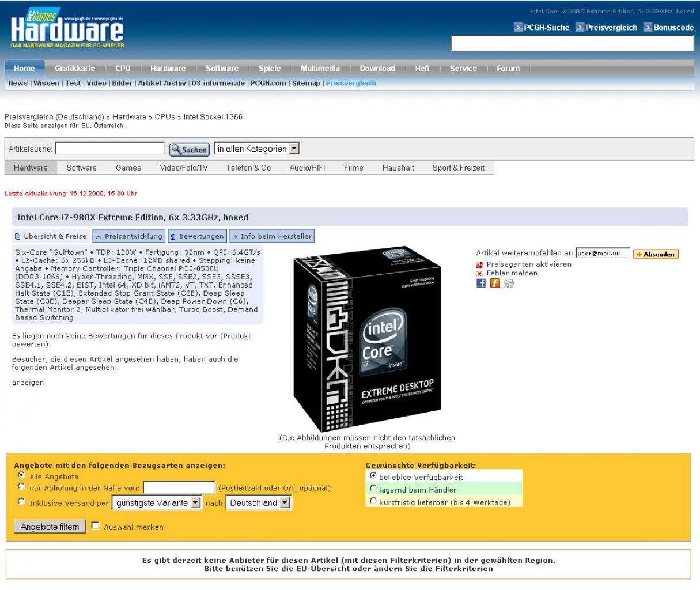This screenshot has height=590, width=700.
Task: Click the arrow icon beside PCGH-Suche
Action: [x=518, y=27]
